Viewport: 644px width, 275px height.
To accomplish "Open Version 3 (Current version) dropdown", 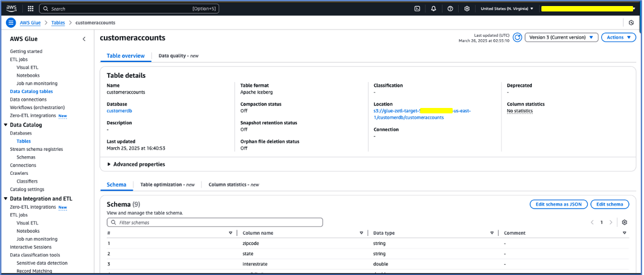I will point(561,37).
